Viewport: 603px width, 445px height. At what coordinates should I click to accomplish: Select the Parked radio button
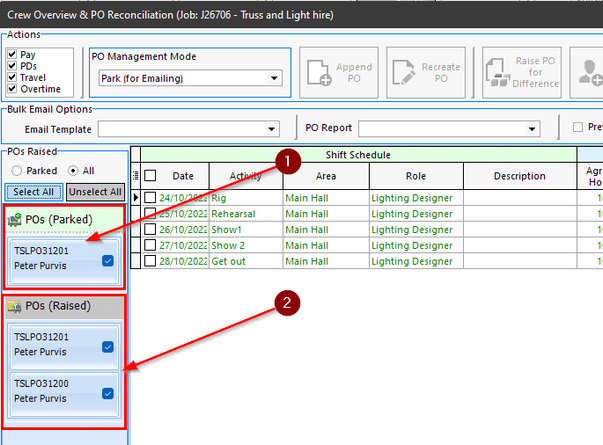(x=16, y=171)
